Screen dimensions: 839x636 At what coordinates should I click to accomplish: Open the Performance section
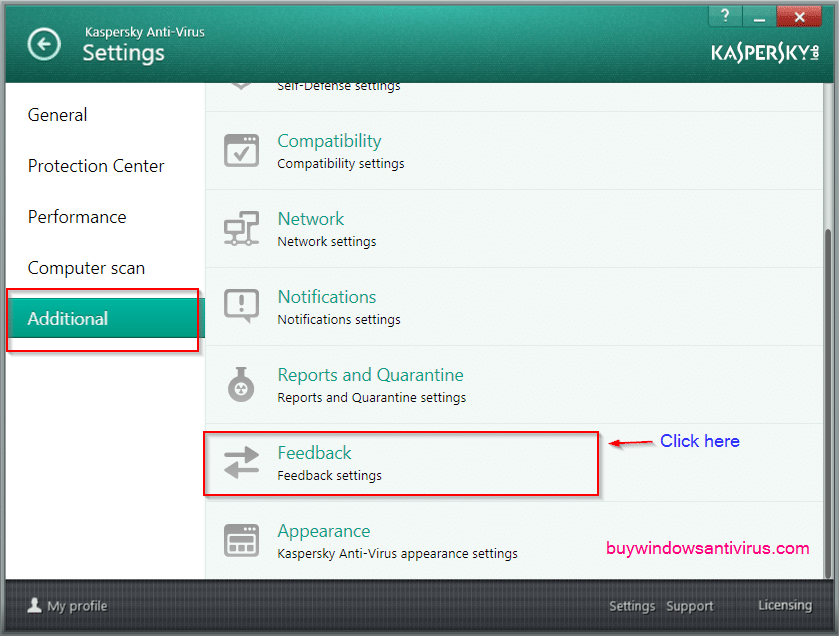coord(77,217)
